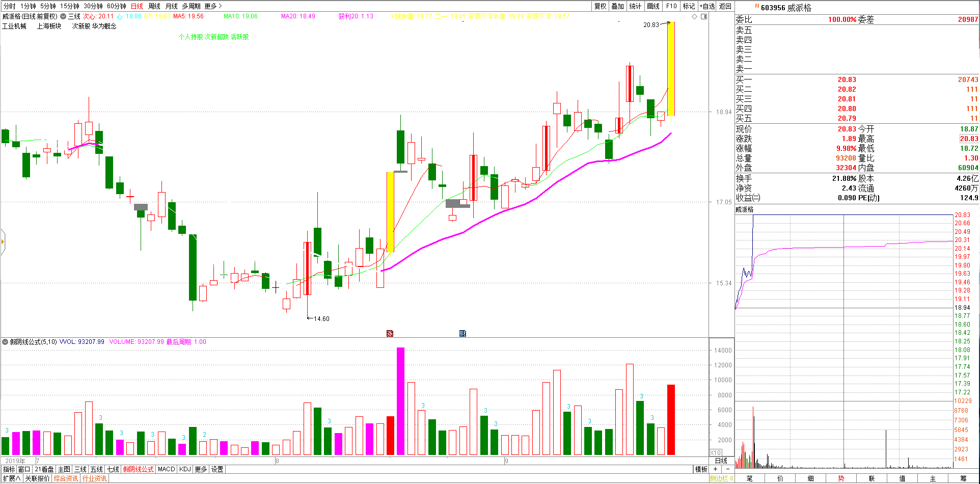Switch to the 月线 monthly chart
This screenshot has width=980, height=484.
(x=172, y=6)
